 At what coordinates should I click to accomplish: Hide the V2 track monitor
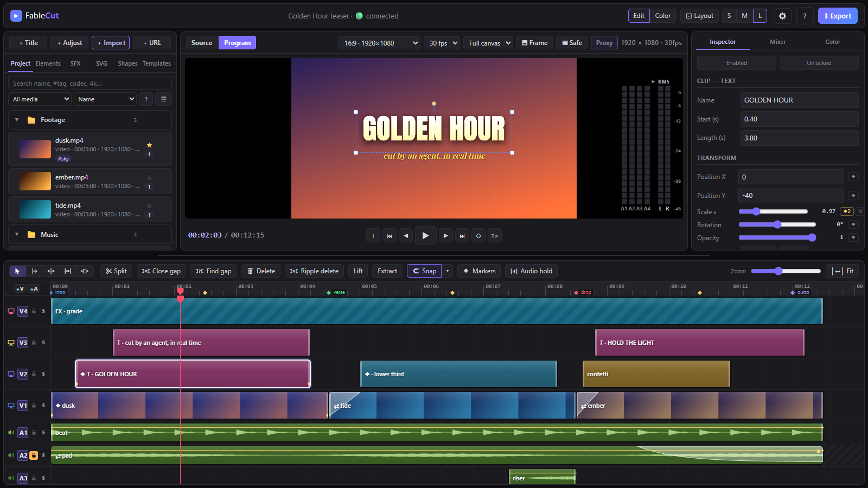tap(11, 374)
